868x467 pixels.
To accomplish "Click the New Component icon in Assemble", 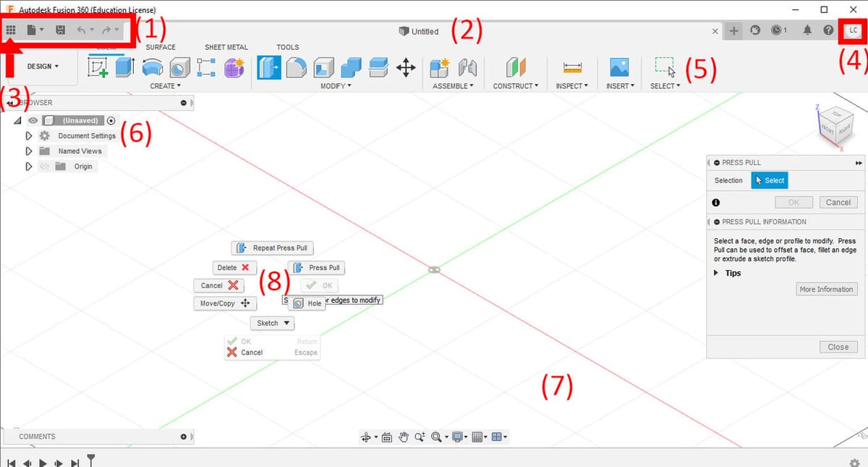I will pos(440,68).
